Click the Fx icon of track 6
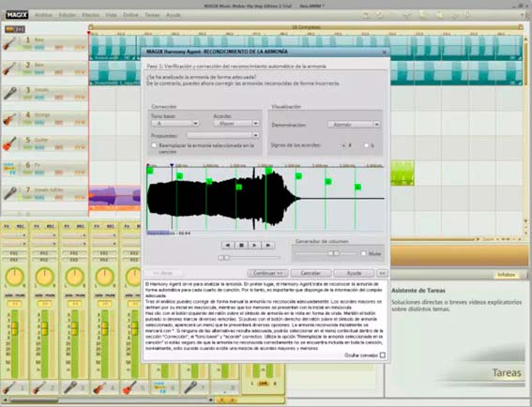The height and width of the screenshot is (407, 532). [x=9, y=169]
